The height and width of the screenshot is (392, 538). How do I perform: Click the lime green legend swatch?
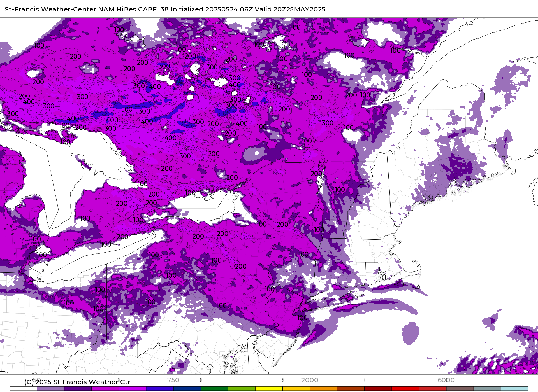[x=242, y=389]
